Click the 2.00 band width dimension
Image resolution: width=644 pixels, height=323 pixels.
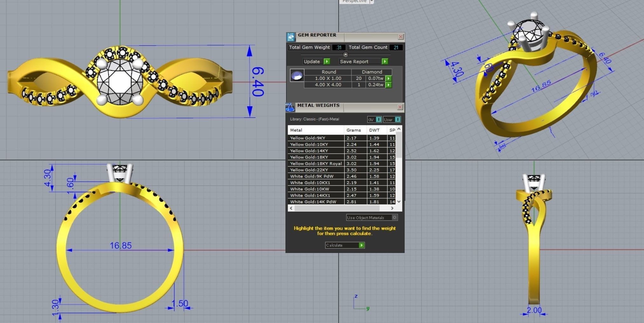pyautogui.click(x=534, y=310)
